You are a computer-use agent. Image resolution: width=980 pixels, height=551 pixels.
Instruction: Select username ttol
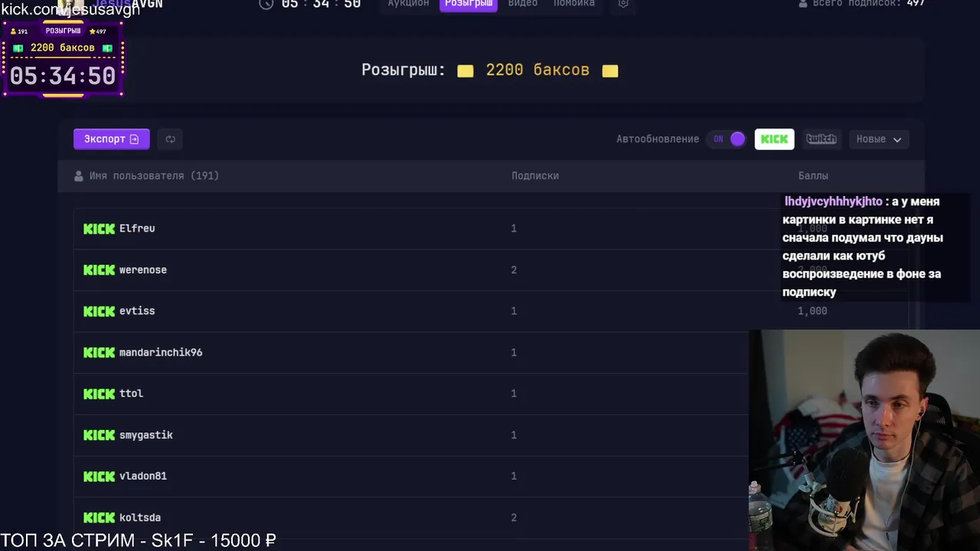tap(131, 393)
